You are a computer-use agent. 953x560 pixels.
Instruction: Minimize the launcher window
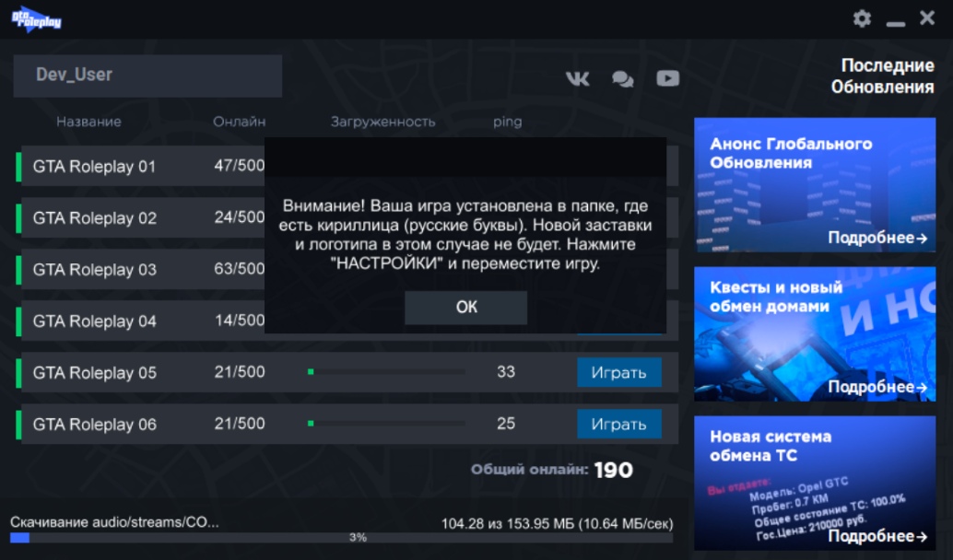(x=895, y=24)
